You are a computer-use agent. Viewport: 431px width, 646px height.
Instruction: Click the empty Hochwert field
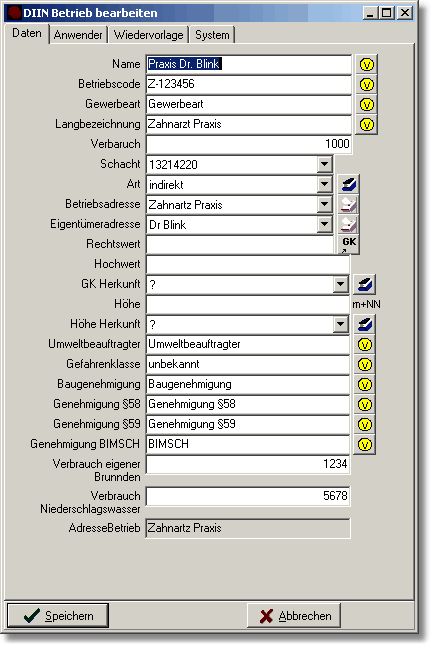point(248,264)
